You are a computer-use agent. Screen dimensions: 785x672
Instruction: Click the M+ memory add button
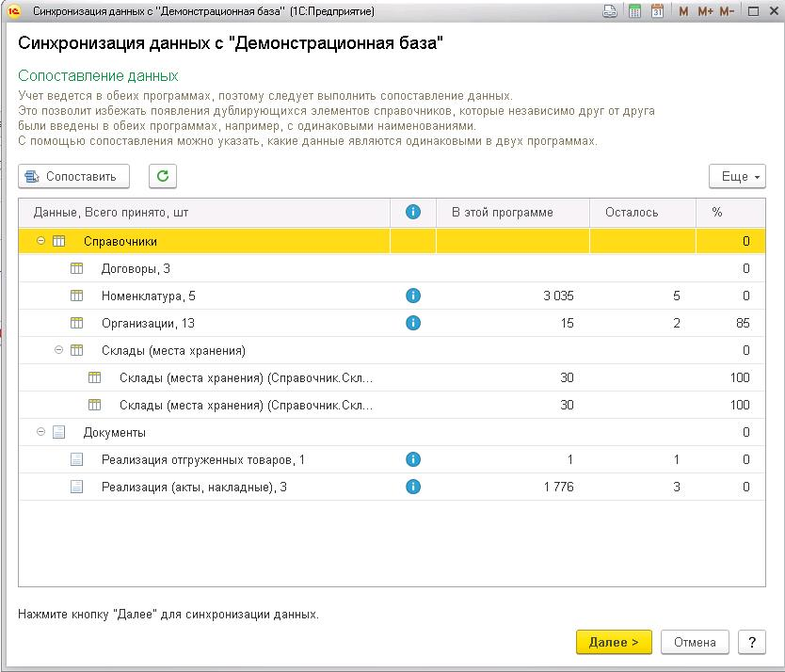coord(704,11)
